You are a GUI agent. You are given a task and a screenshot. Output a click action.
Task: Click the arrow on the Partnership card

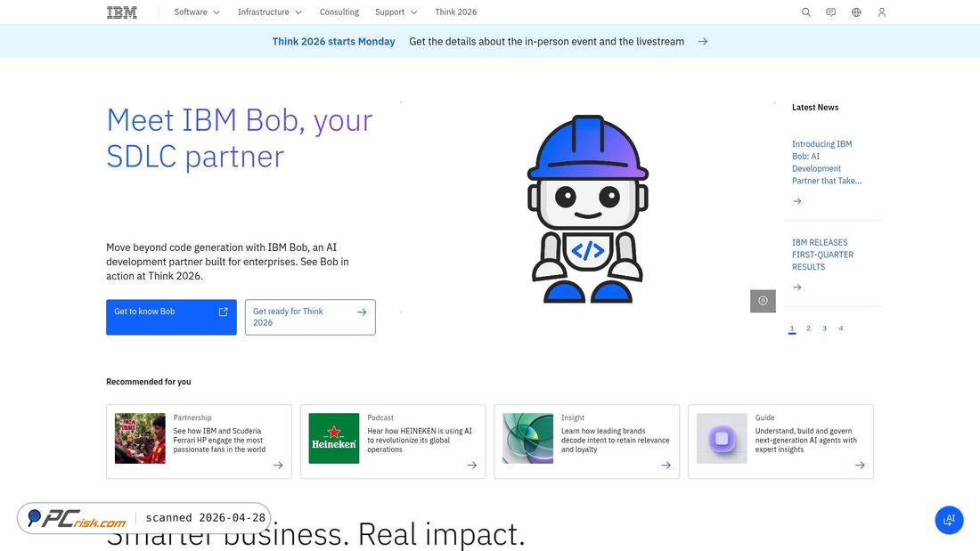click(278, 466)
